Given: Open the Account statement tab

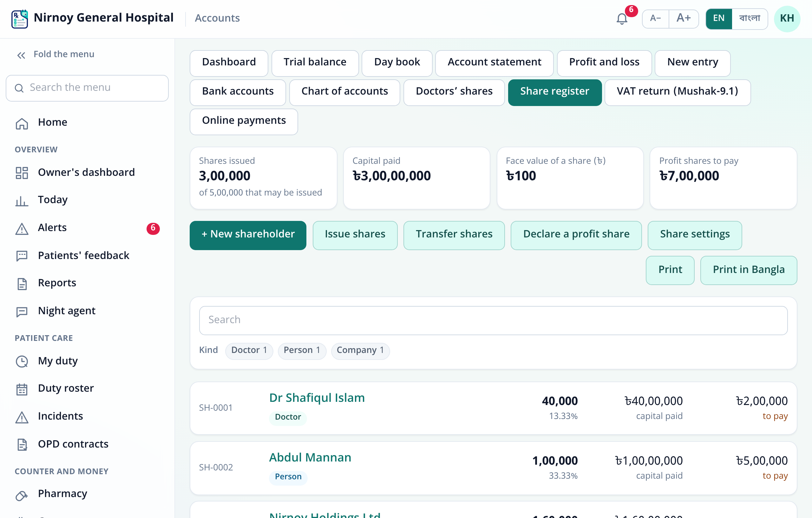Looking at the screenshot, I should pos(494,63).
